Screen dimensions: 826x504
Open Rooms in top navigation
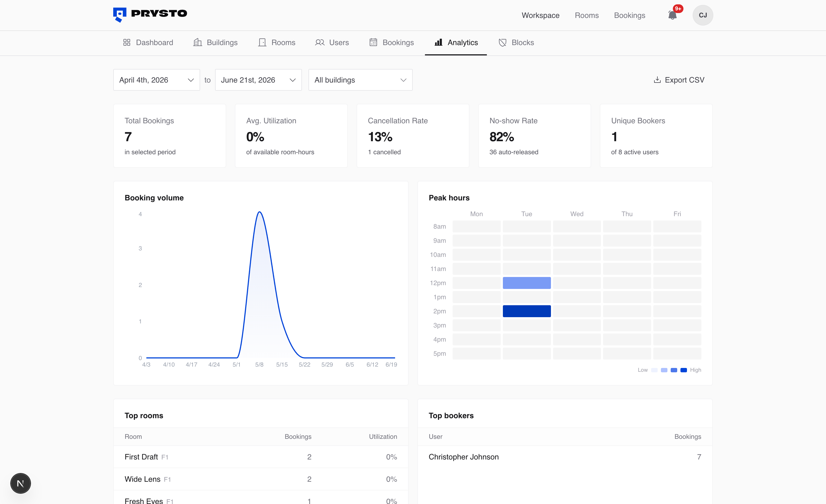click(x=587, y=15)
